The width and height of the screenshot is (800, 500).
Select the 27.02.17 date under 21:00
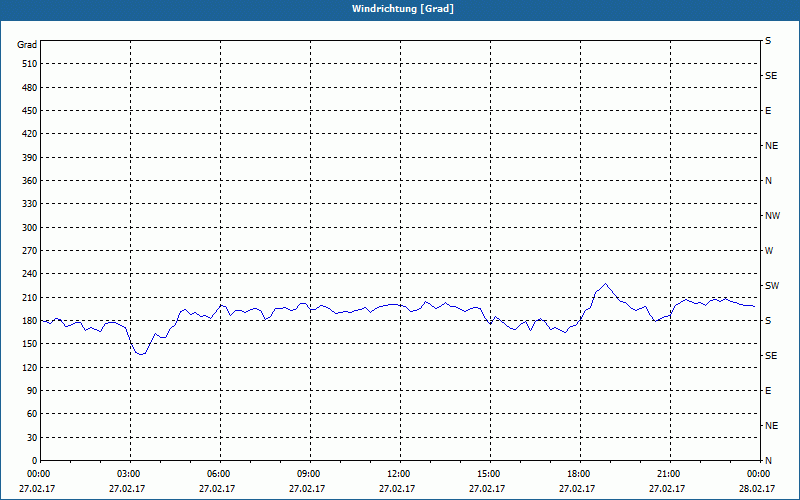coord(667,489)
